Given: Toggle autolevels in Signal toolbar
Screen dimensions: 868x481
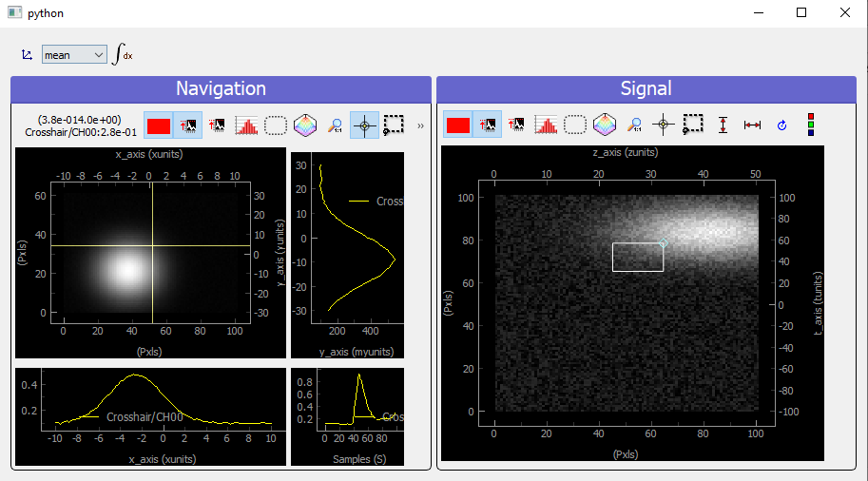Looking at the screenshot, I should pyautogui.click(x=488, y=125).
